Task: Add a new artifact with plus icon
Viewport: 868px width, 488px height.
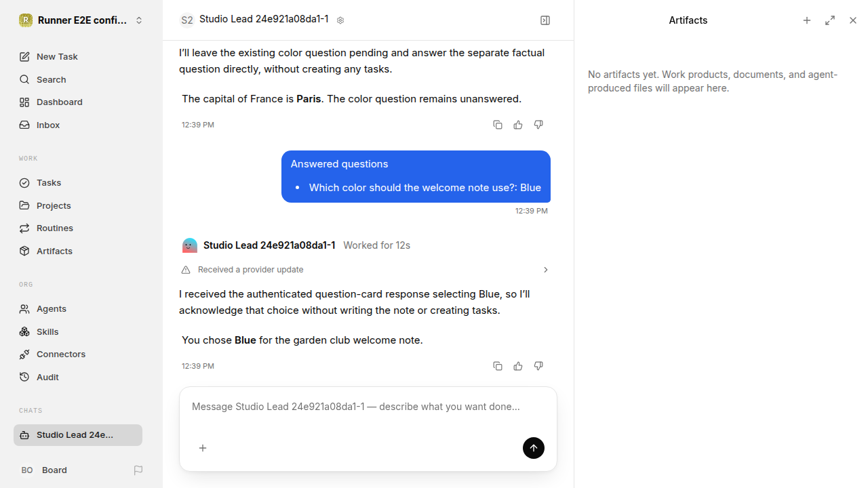Action: (807, 20)
